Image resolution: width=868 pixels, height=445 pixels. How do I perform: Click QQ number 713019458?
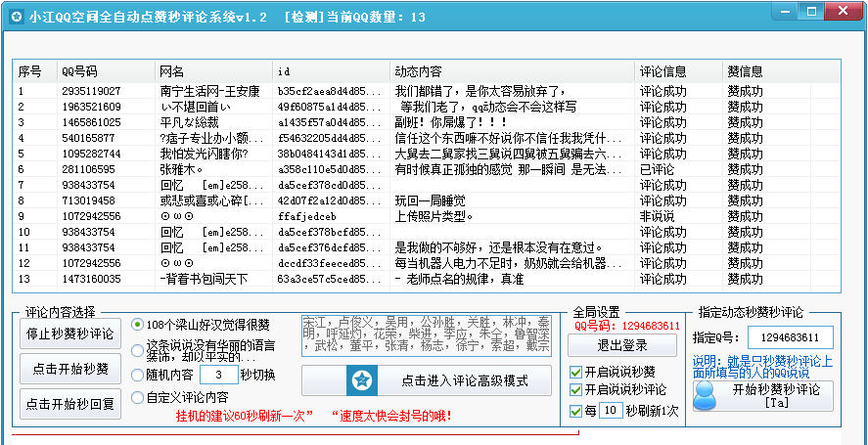click(x=88, y=200)
